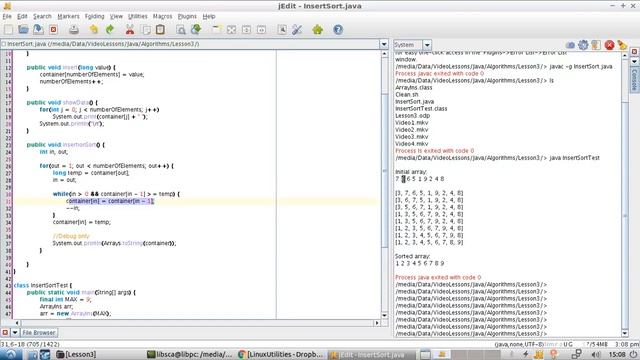This screenshot has width=640, height=360.
Task: Click the Undo yellow arrow icon
Action: point(94,29)
